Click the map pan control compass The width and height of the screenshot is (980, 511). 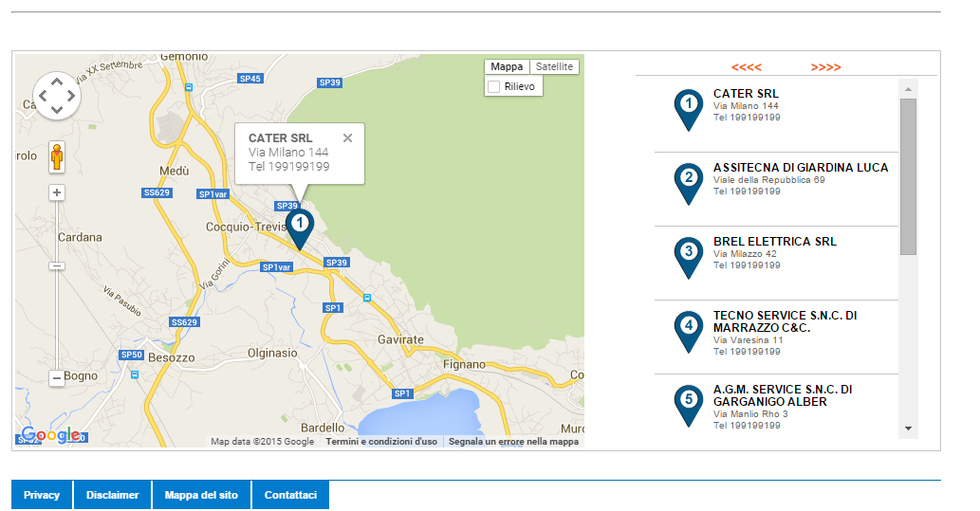57,95
